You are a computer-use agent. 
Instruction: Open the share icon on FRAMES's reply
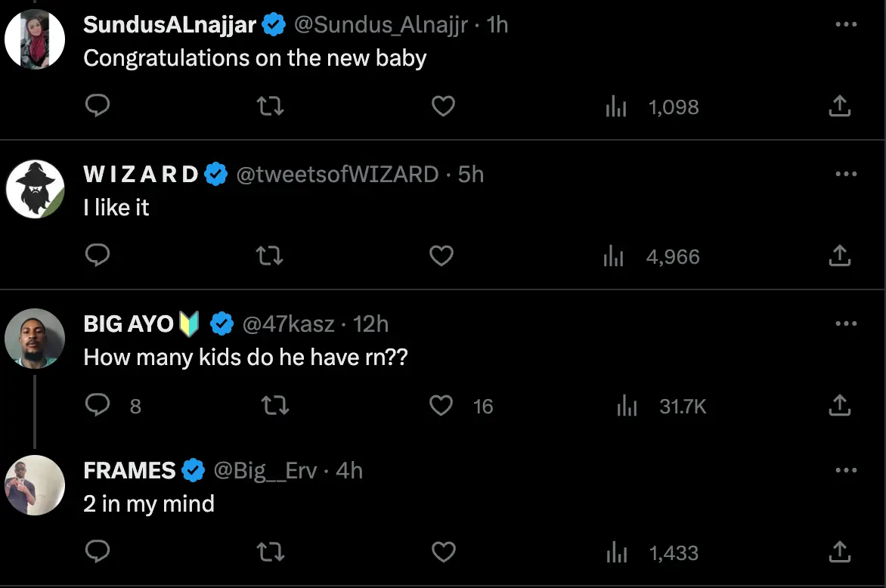coord(839,552)
